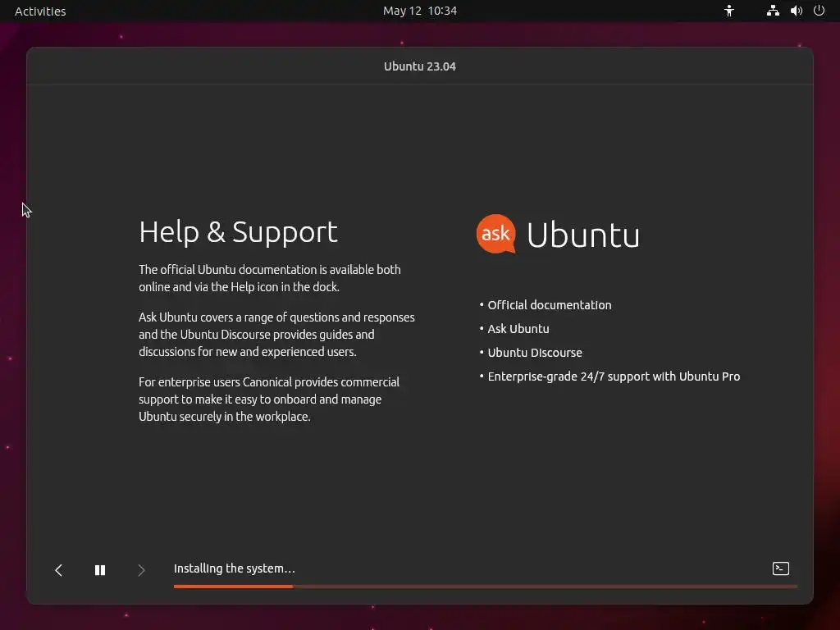Click the Ask Ubuntu orange logo
This screenshot has width=840, height=630.
(x=496, y=234)
